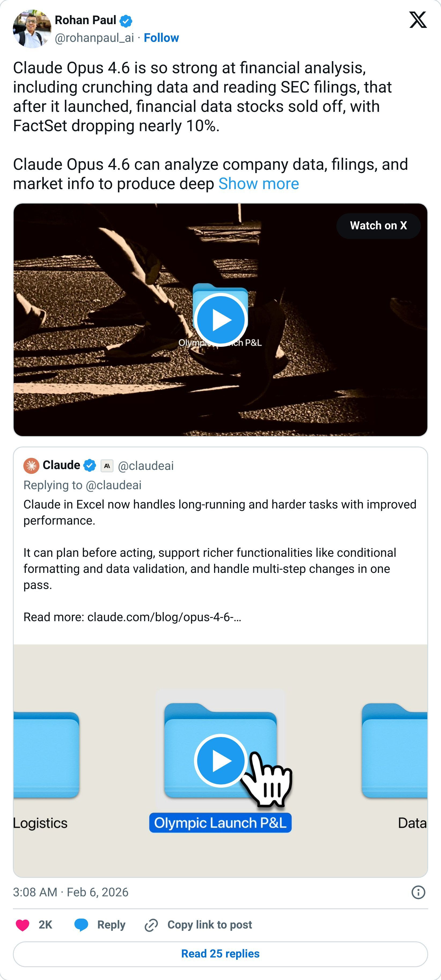Open the claude.com/blog/opus-4-6 link
Viewport: 441px width, 980px height.
164,617
